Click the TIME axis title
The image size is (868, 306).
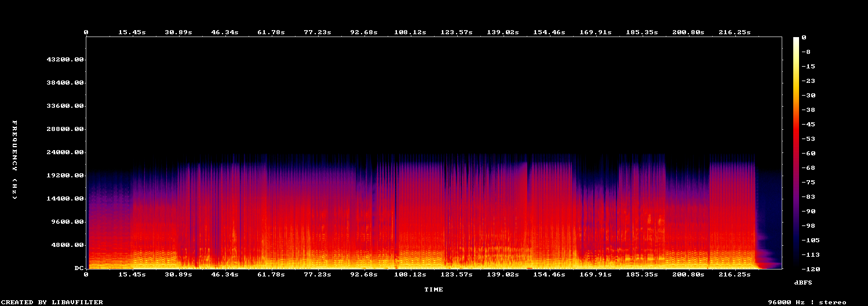(x=433, y=289)
